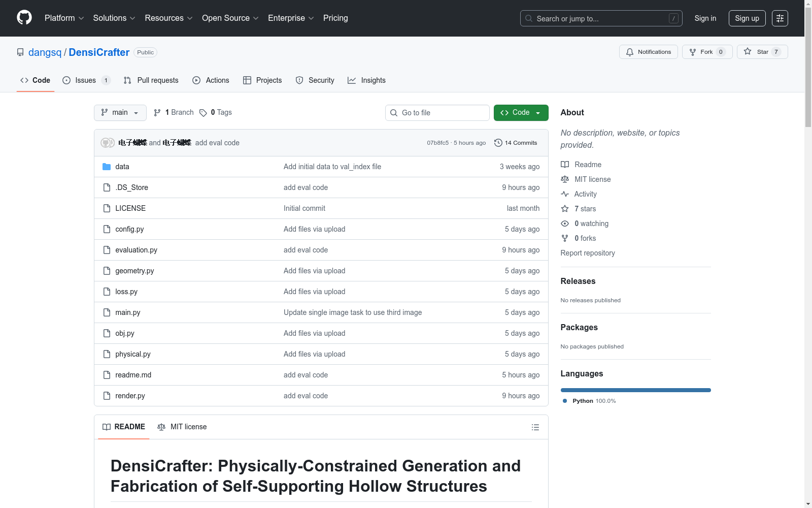Click the 0 forks link
This screenshot has height=508, width=812.
point(585,238)
